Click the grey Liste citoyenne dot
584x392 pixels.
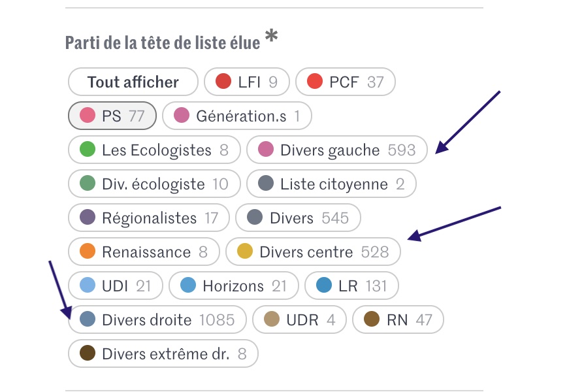(266, 184)
